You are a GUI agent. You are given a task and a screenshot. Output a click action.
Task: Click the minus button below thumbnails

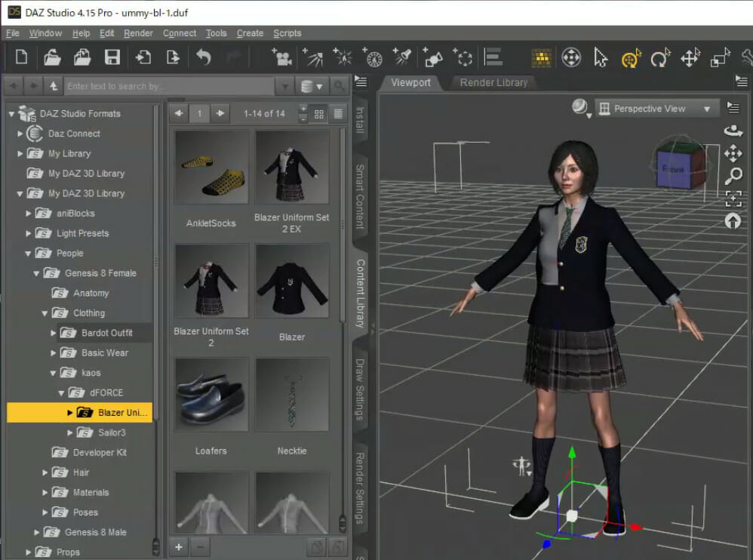[x=200, y=546]
